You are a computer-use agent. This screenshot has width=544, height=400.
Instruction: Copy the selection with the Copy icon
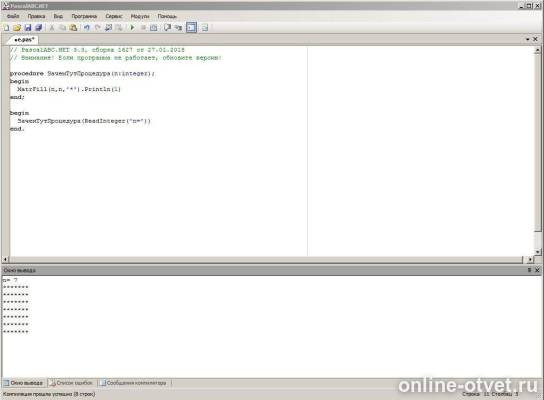pyautogui.click(x=62, y=28)
